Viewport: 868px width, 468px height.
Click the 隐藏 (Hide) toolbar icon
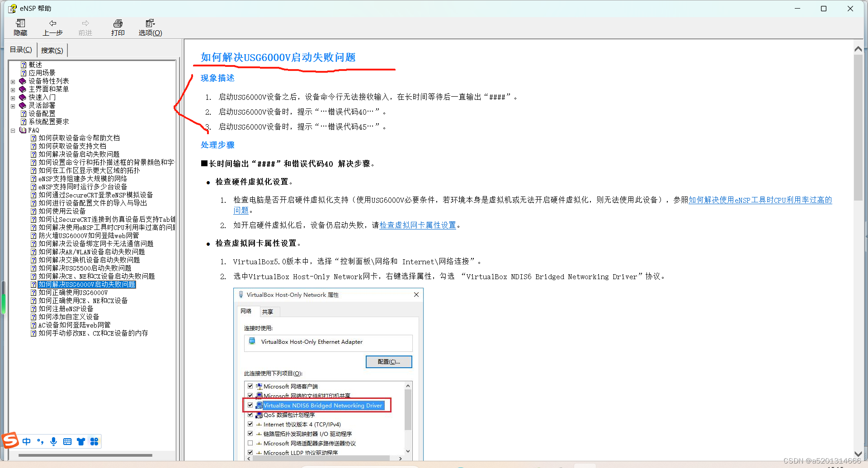pos(20,27)
